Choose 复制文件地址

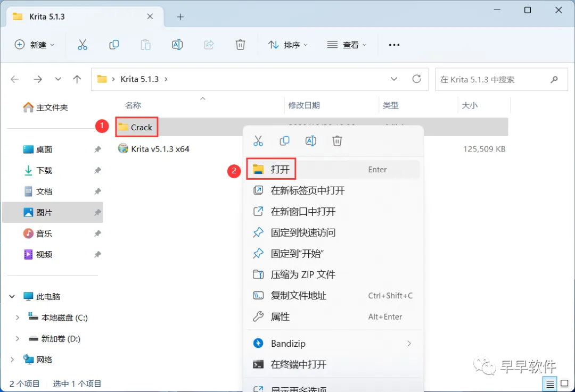(333, 296)
